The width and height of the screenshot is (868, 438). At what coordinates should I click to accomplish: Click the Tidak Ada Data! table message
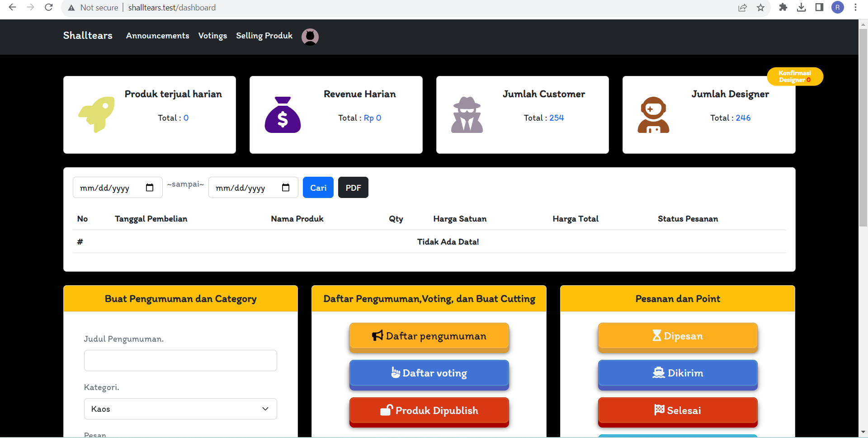click(448, 242)
